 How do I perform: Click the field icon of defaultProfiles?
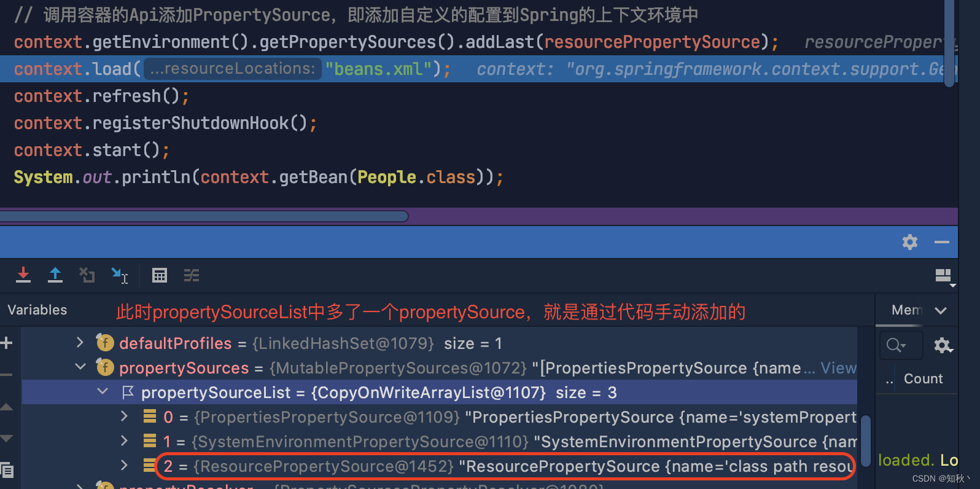click(105, 343)
